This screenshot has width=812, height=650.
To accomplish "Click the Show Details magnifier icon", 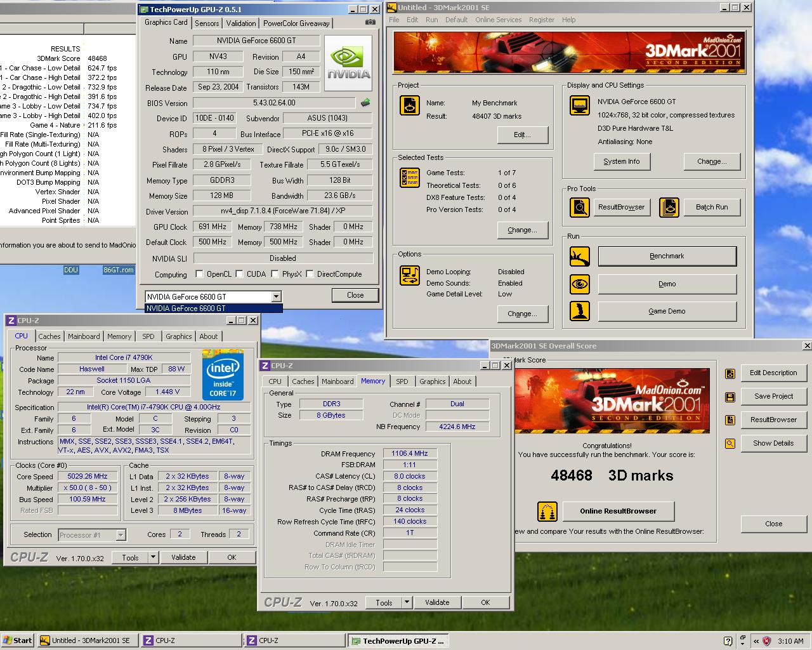I will click(730, 443).
